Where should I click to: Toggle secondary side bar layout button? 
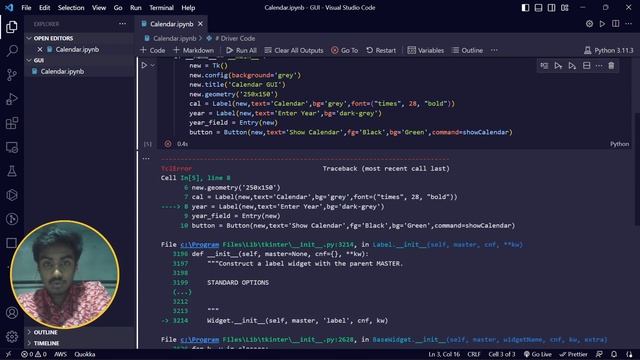(x=551, y=8)
